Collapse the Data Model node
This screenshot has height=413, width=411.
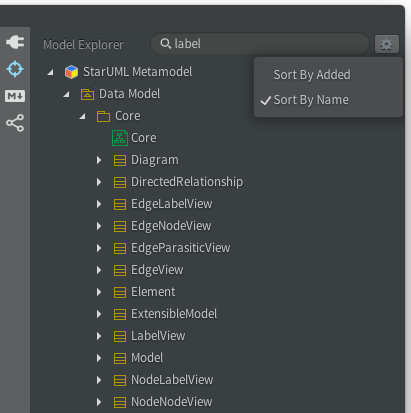67,94
